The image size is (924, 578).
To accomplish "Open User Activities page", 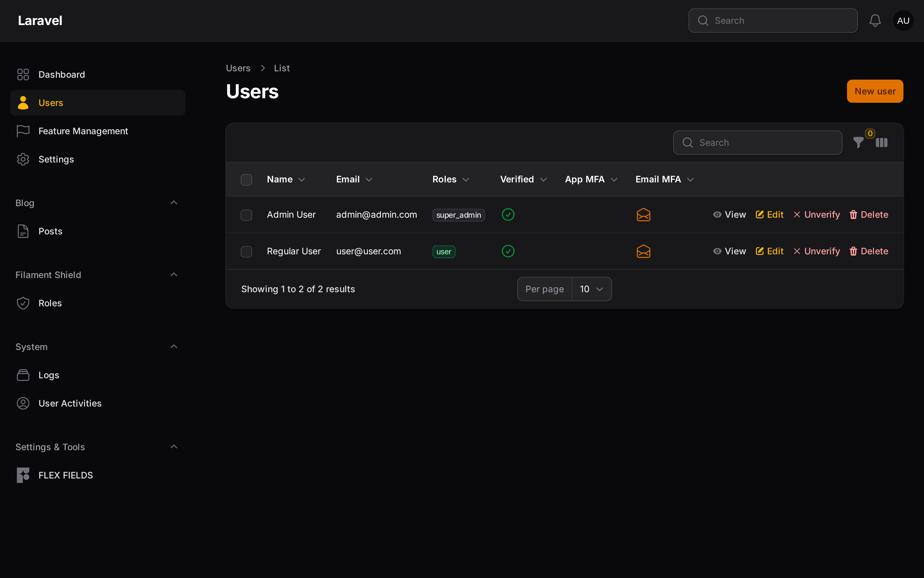I will (x=98, y=403).
